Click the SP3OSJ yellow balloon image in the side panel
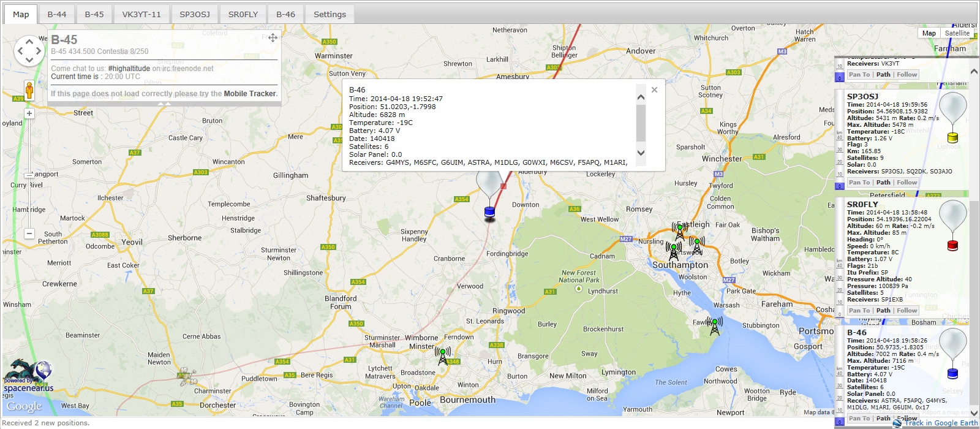The image size is (980, 429). [x=952, y=117]
